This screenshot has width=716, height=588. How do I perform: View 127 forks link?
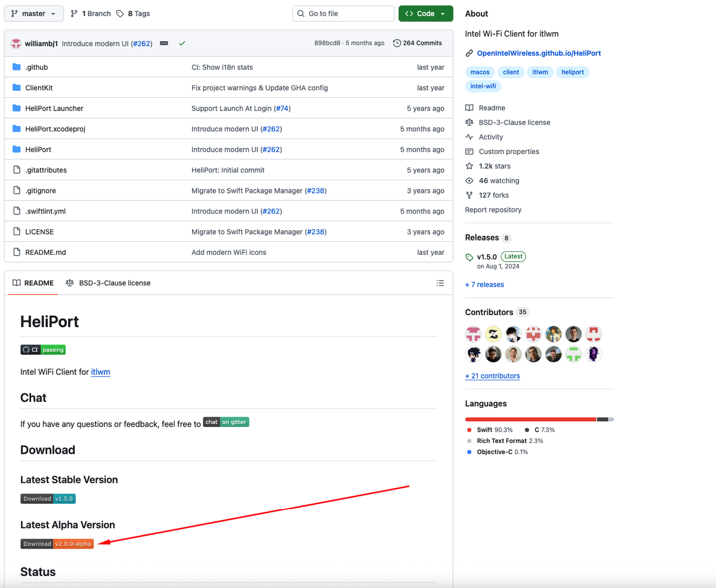tap(487, 195)
